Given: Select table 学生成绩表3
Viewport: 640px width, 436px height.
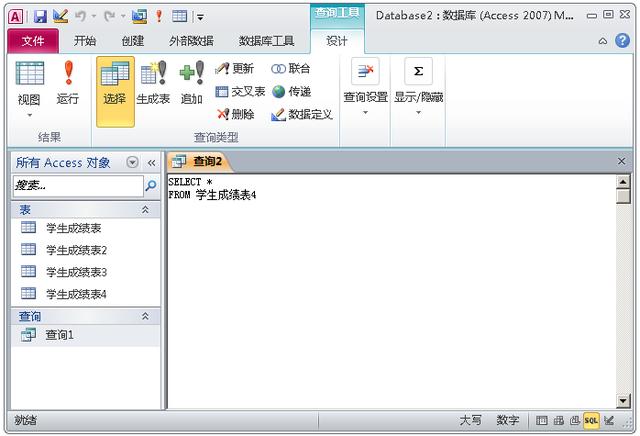Looking at the screenshot, I should pyautogui.click(x=86, y=272).
